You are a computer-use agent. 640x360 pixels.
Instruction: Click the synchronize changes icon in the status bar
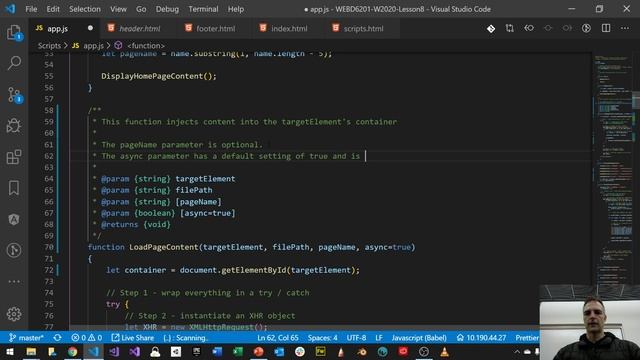point(57,338)
